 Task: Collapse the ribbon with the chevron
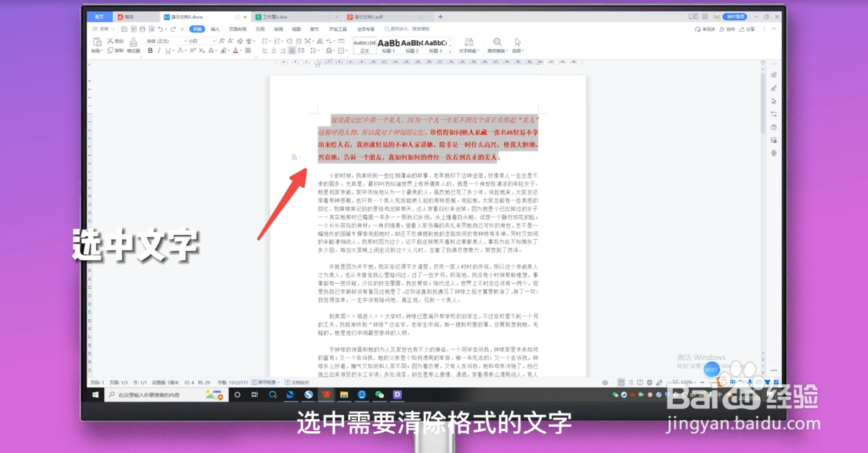[776, 29]
